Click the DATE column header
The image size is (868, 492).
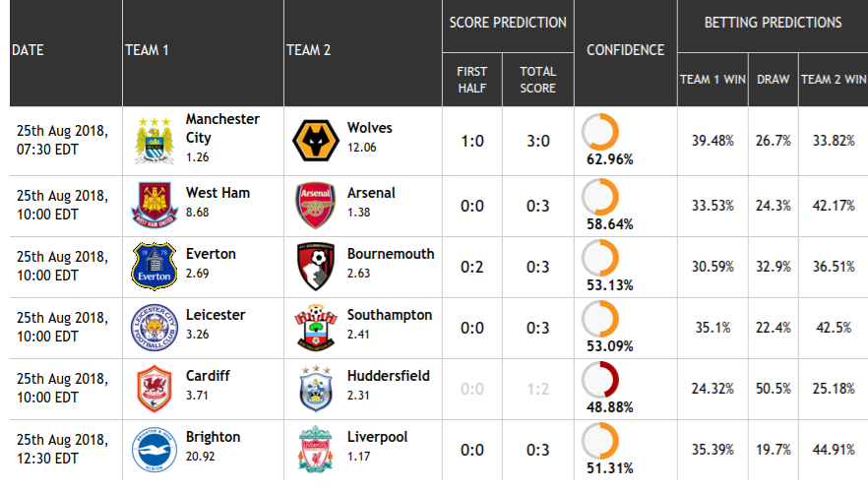click(28, 50)
